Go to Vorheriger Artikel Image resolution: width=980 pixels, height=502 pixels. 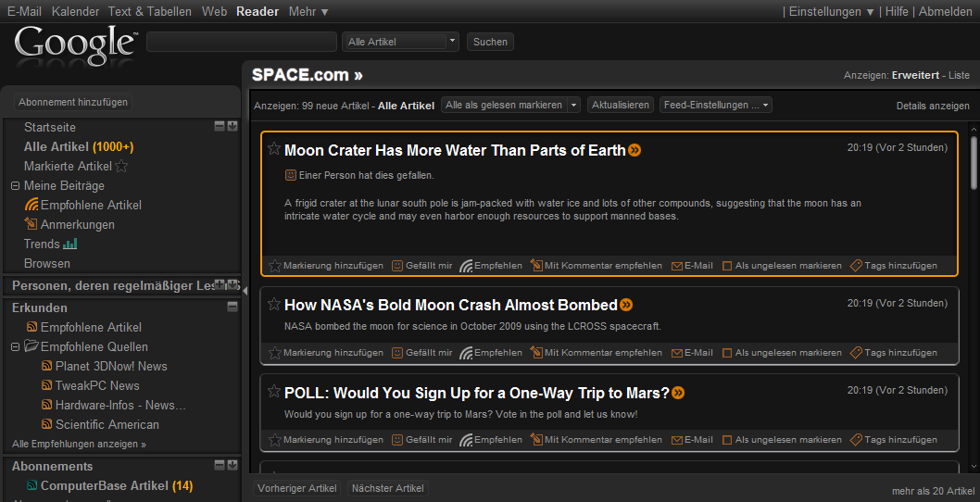coord(297,488)
